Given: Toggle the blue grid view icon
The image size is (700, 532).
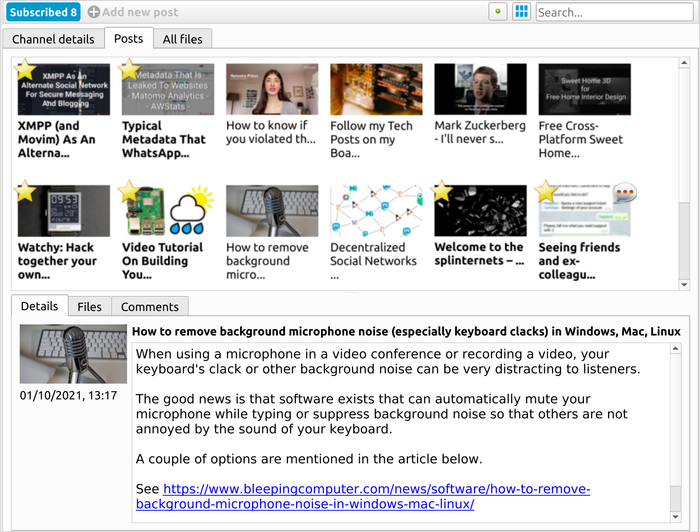Looking at the screenshot, I should pyautogui.click(x=521, y=12).
